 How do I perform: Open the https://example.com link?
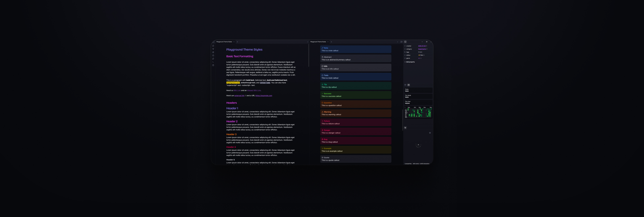[x=263, y=96]
